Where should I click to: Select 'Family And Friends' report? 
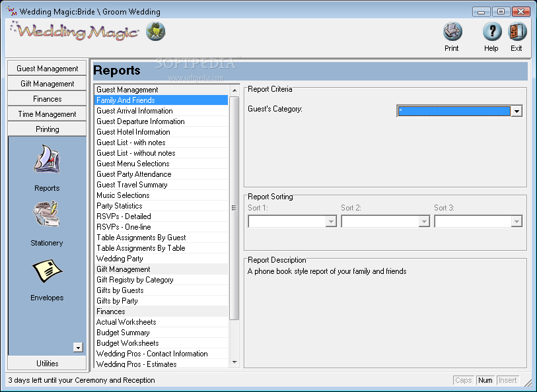coord(161,100)
